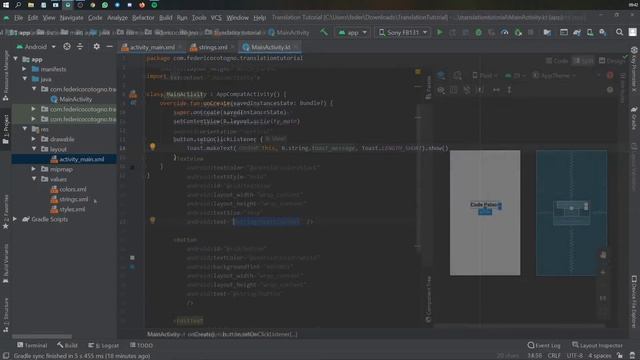Click the collapse-all icon in Project panel
The height and width of the screenshot is (360, 640).
pyautogui.click(x=80, y=47)
